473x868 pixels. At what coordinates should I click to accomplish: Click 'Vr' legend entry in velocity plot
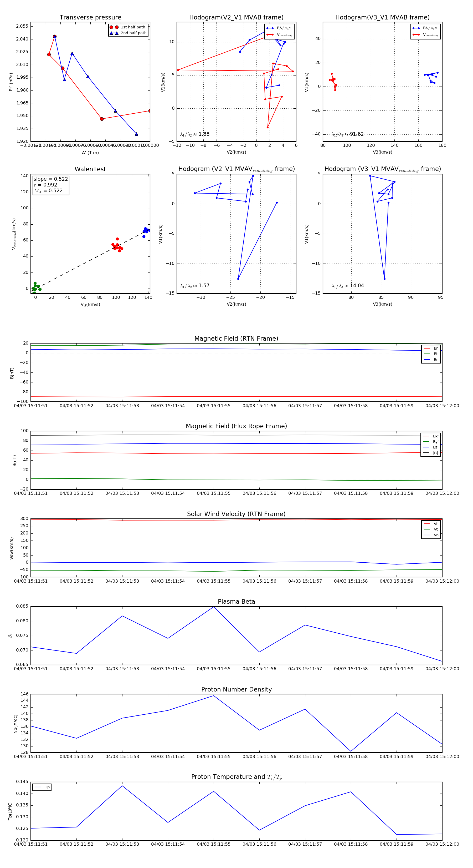tap(431, 524)
